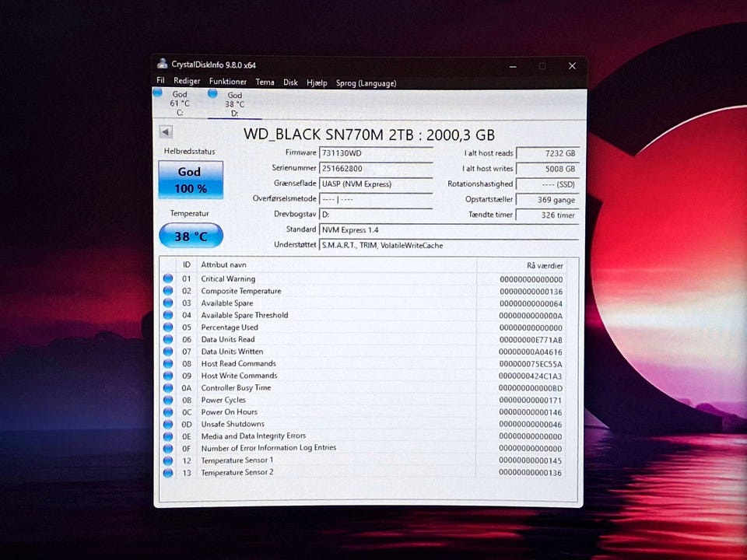Click the blue orb of Composite Temperature row
The image size is (747, 560).
(168, 290)
